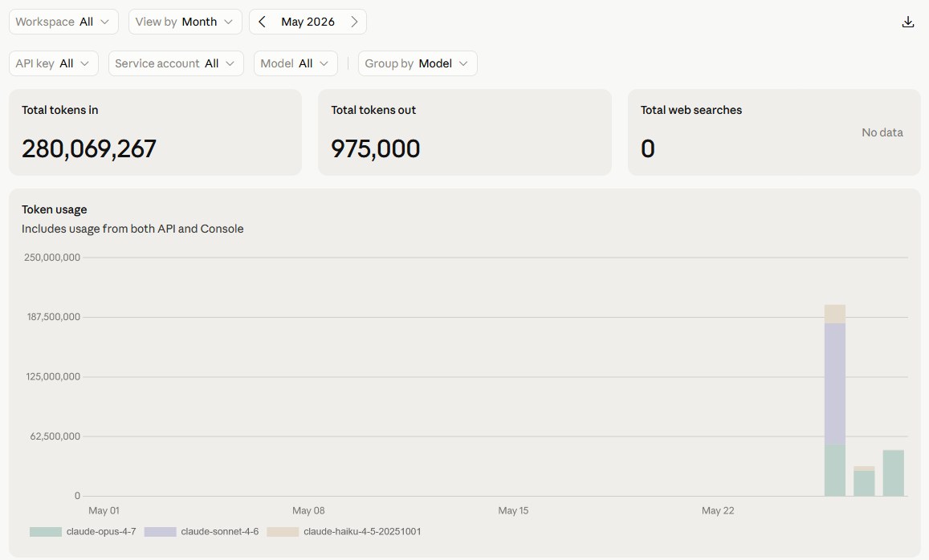This screenshot has width=929, height=560.
Task: Expand the Model All filter
Action: click(295, 63)
